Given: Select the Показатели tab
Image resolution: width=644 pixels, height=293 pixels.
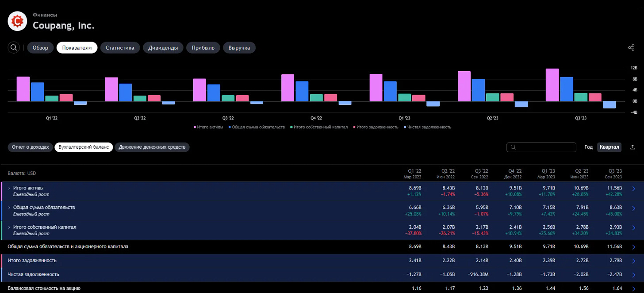Looking at the screenshot, I should coord(77,47).
